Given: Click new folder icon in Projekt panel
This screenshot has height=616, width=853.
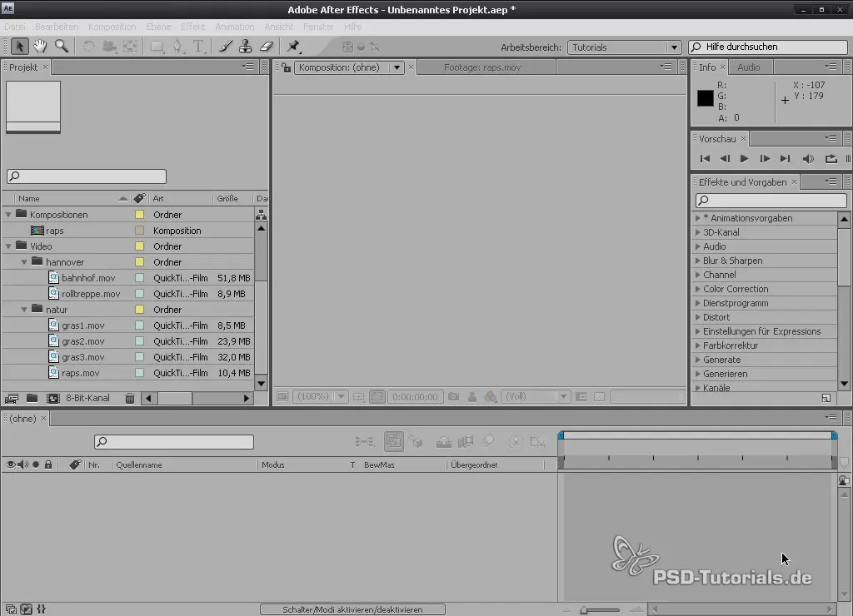Looking at the screenshot, I should tap(32, 398).
